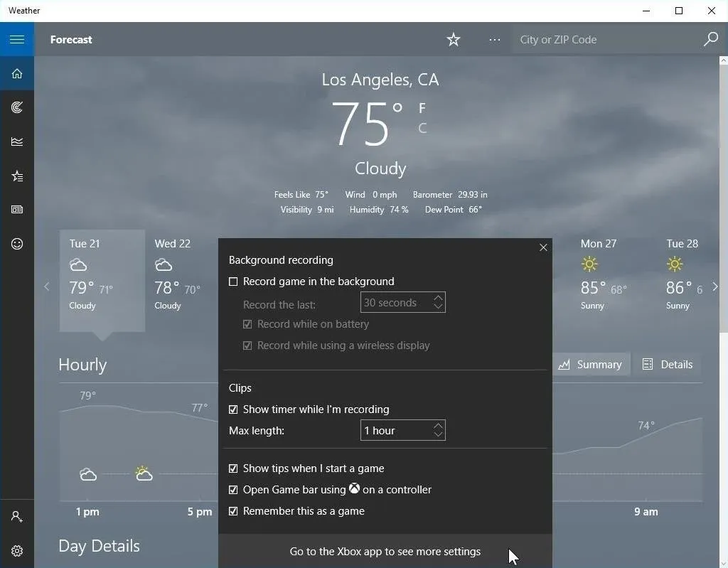The image size is (728, 568).
Task: Select the Tue 28 forecast day
Action: pos(685,281)
